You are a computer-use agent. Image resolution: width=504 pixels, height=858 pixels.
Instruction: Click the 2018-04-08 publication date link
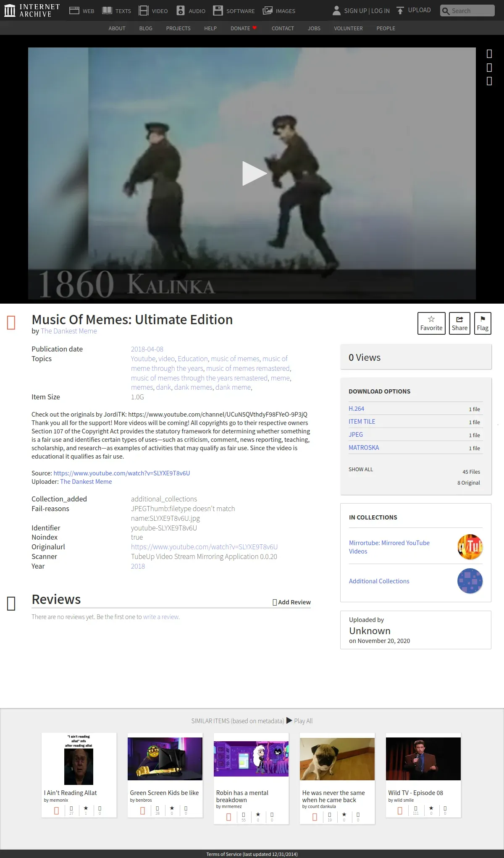(147, 349)
